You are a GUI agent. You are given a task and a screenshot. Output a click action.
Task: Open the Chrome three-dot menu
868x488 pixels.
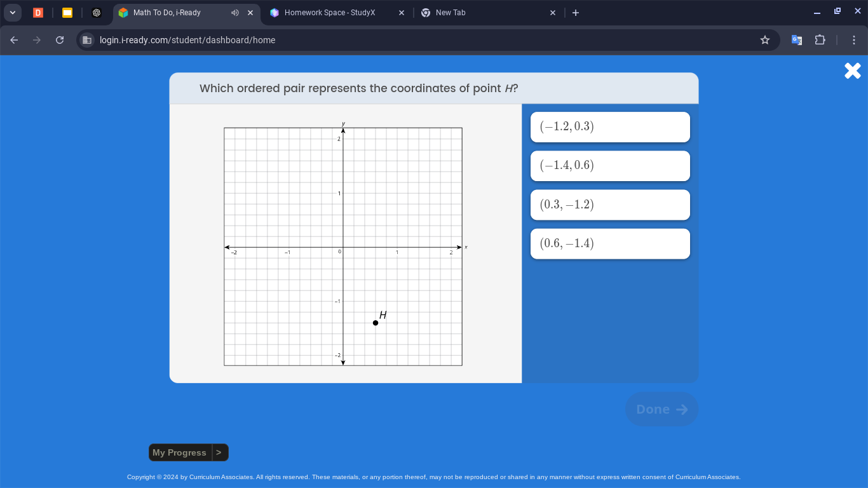coord(854,40)
